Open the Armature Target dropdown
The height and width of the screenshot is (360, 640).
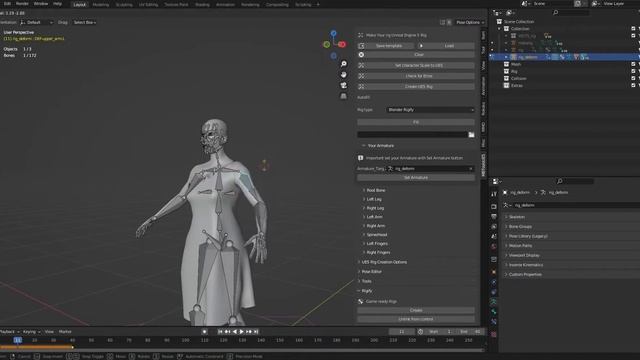click(x=430, y=169)
